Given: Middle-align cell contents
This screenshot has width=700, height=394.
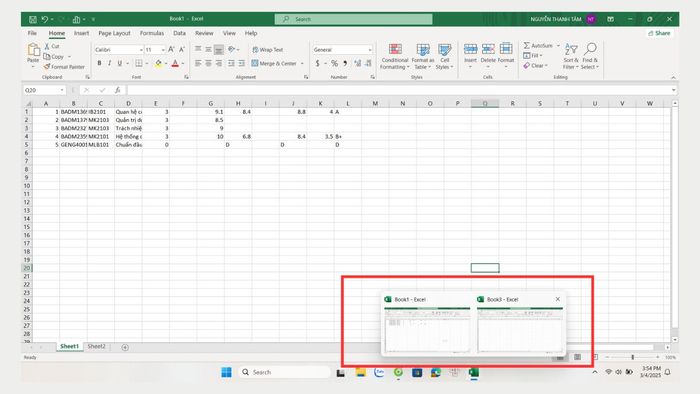Looking at the screenshot, I should (x=208, y=49).
